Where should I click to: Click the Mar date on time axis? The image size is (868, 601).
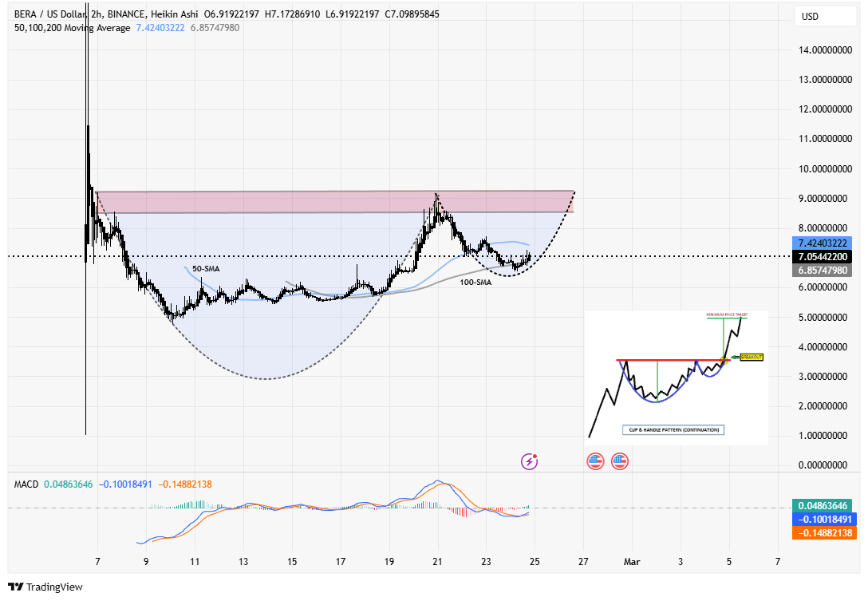632,562
